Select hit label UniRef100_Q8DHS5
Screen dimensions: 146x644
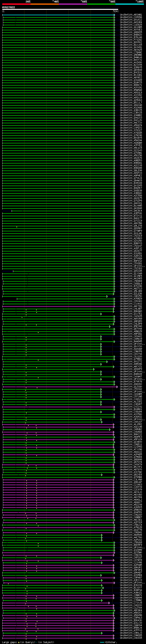pos(131,32)
